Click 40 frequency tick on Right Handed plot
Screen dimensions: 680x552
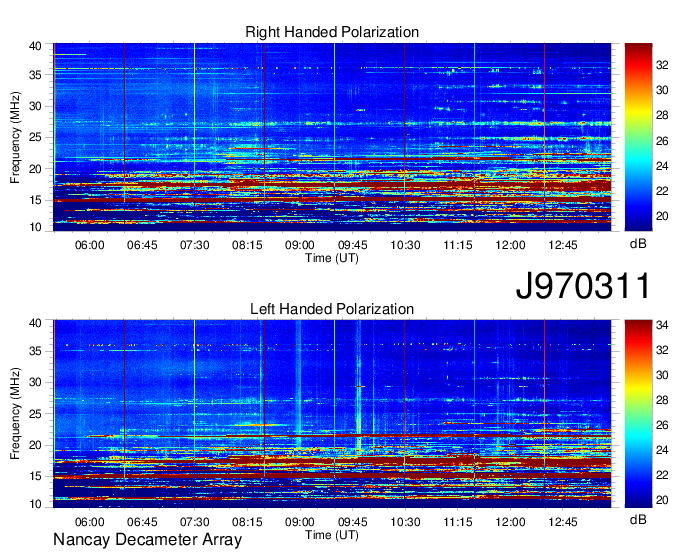click(35, 46)
